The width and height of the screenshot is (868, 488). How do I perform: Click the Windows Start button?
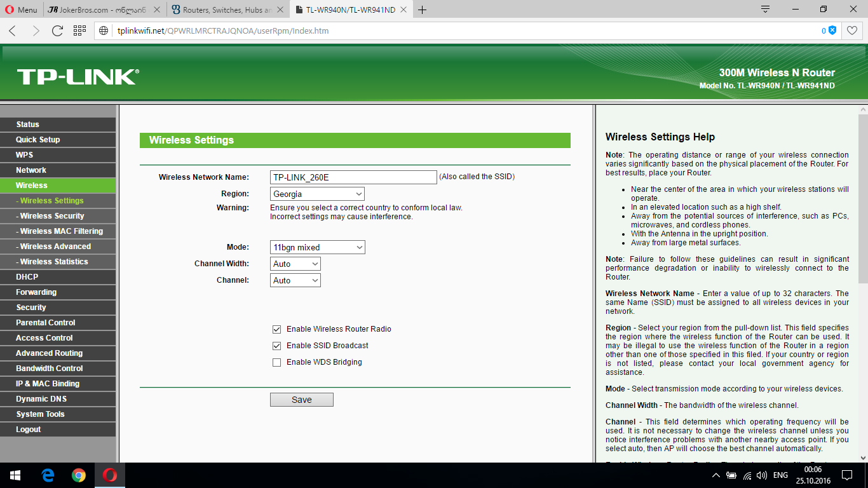tap(15, 475)
